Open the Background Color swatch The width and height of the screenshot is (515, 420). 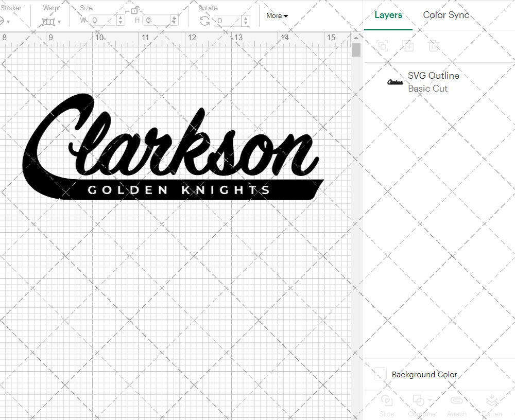pyautogui.click(x=380, y=375)
